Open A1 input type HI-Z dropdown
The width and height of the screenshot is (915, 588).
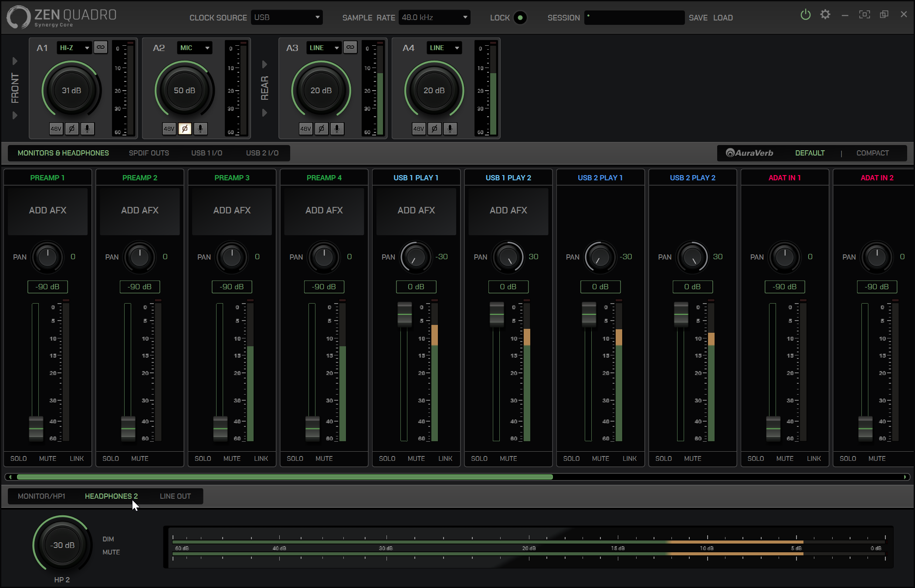[x=74, y=48]
